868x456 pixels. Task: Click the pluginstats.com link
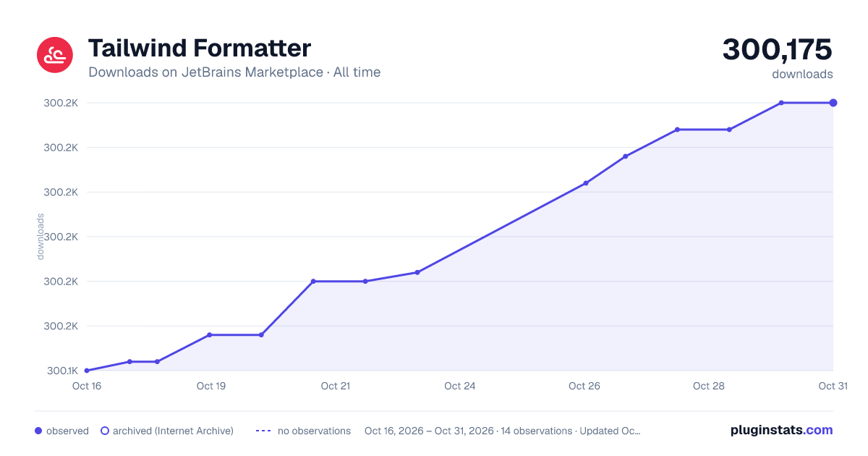pos(782,430)
